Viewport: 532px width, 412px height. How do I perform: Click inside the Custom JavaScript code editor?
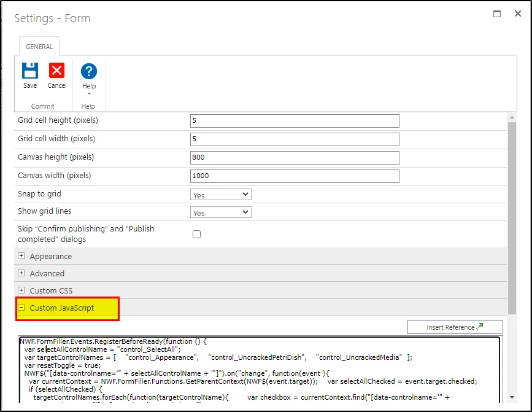260,369
